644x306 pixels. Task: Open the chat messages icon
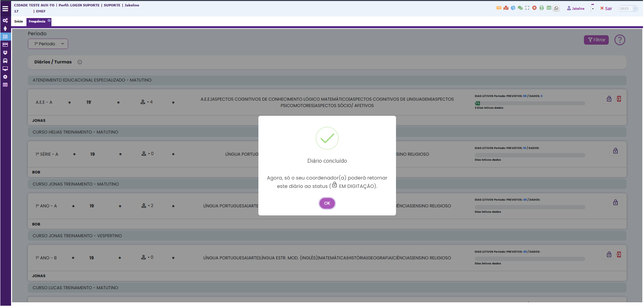(x=520, y=8)
